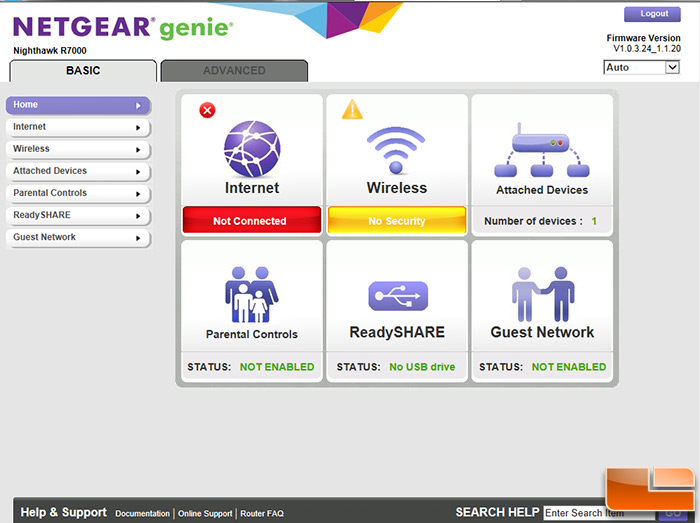Click the Wireless signal icon

396,150
